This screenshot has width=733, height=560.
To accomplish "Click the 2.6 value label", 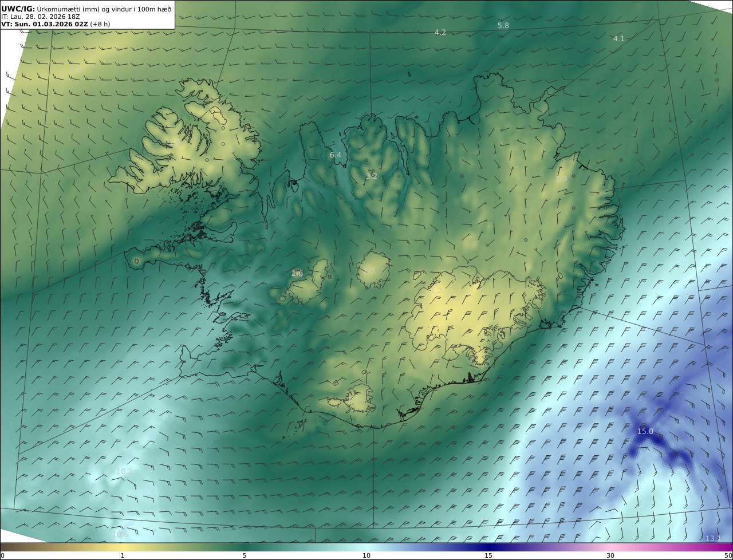I will [297, 274].
